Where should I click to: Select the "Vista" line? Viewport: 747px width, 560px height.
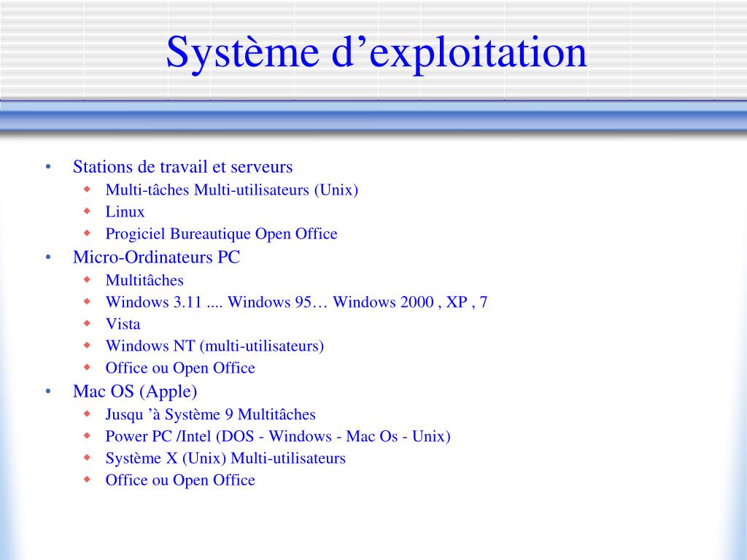[123, 324]
